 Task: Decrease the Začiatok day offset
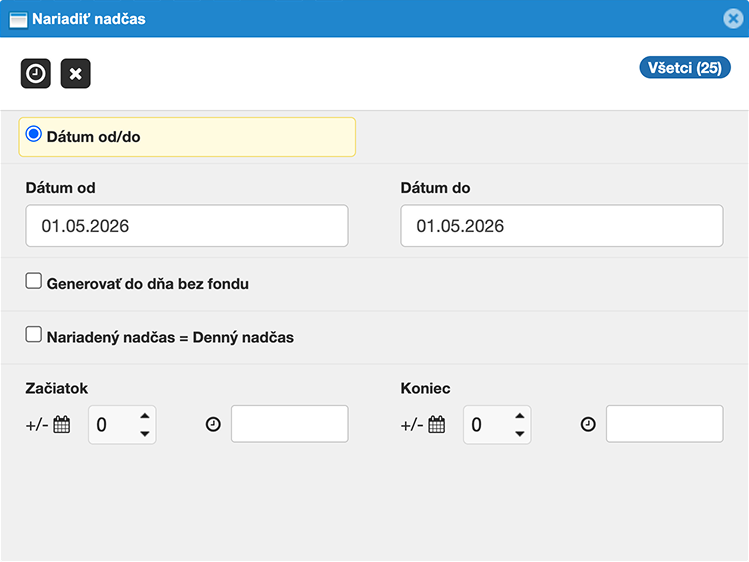click(145, 434)
